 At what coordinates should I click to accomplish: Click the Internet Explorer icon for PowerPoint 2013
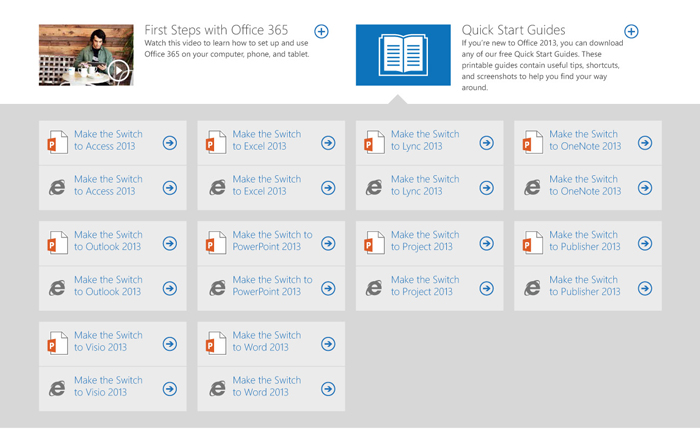217,288
